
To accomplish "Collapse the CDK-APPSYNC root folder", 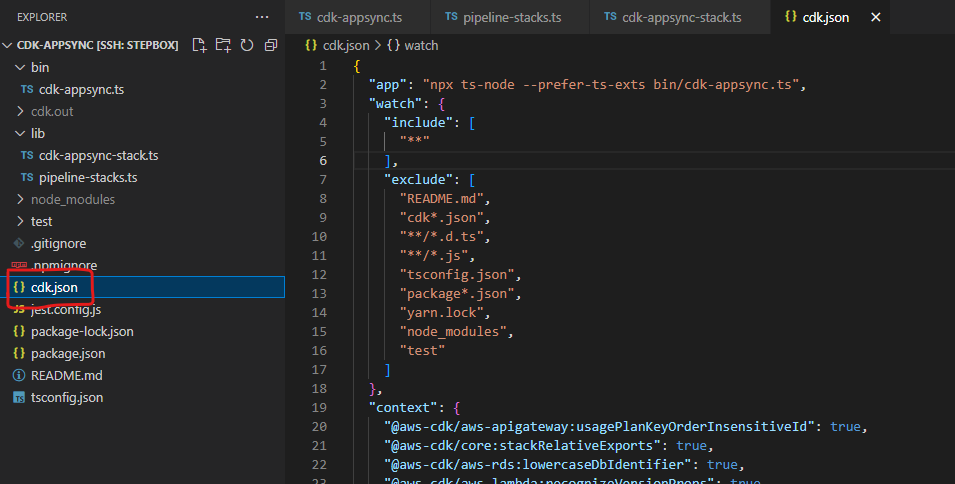I will [7, 45].
